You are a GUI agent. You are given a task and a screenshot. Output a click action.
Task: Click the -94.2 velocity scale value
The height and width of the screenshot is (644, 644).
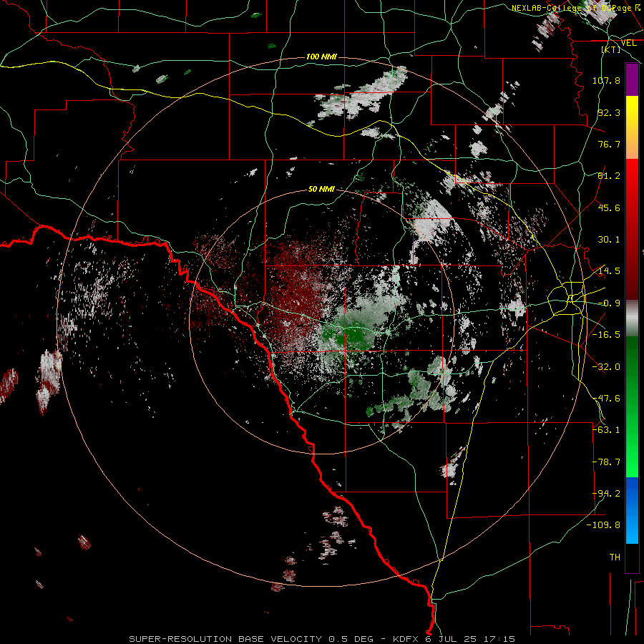point(606,494)
